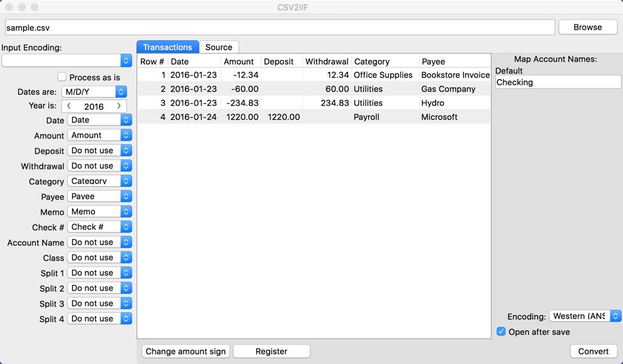Click the Convert button

click(593, 351)
